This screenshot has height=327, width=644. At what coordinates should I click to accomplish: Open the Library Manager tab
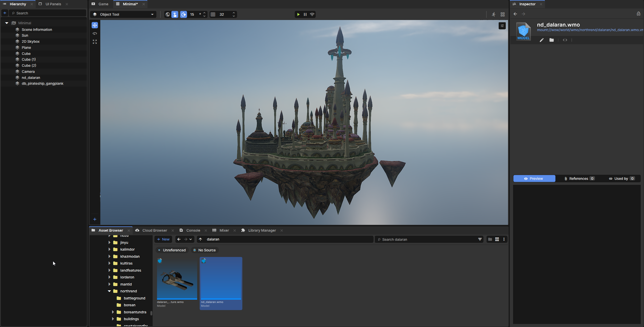(x=262, y=230)
